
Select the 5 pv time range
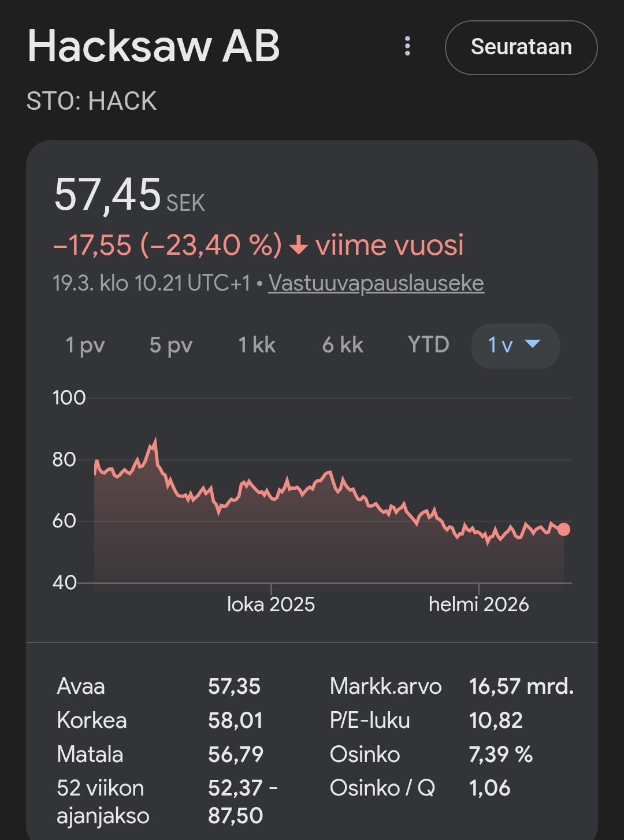pyautogui.click(x=170, y=345)
